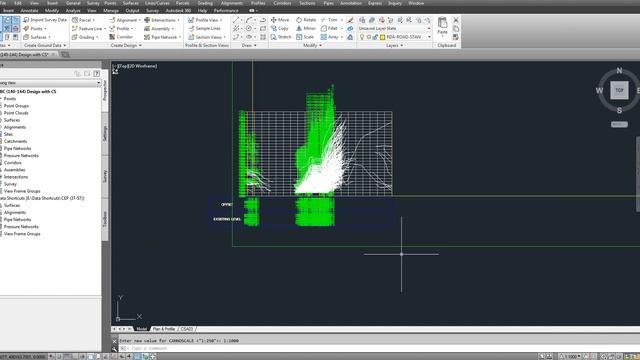640x360 pixels.
Task: Open the Manage ribbon tab
Action: coord(111,11)
